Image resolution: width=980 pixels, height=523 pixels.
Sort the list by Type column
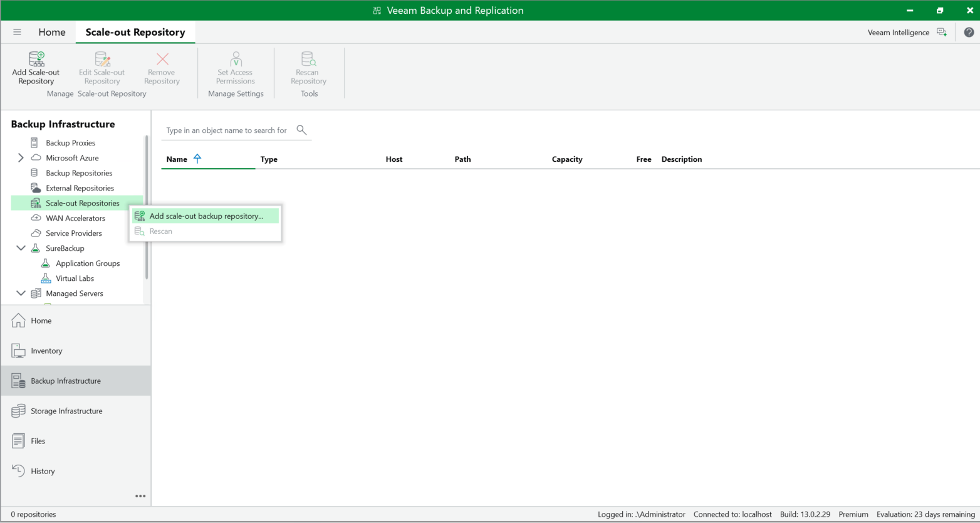click(269, 159)
